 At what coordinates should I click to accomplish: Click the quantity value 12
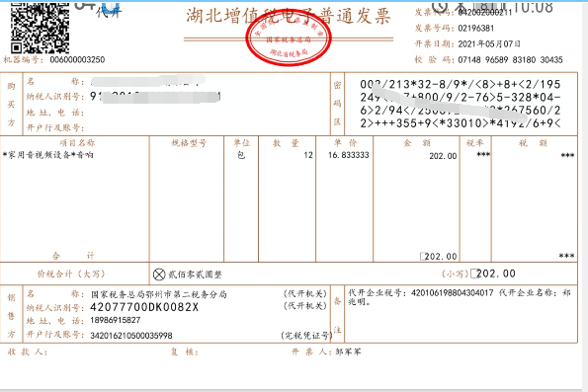(x=308, y=155)
